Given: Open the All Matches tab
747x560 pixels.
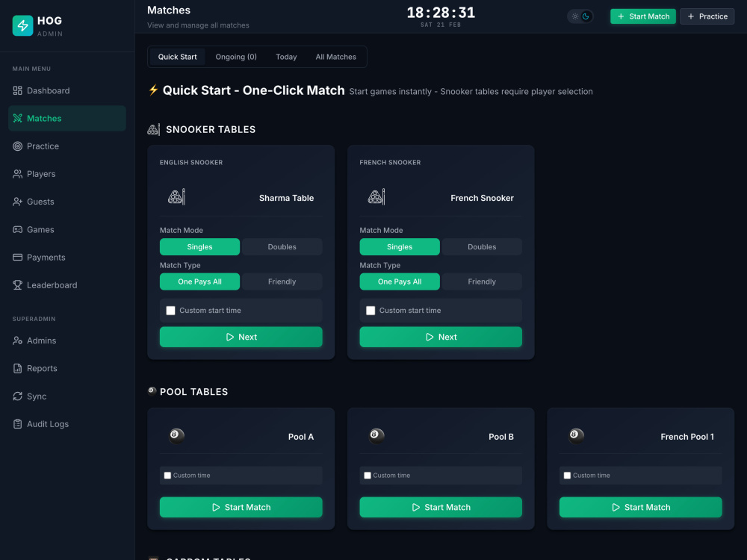Looking at the screenshot, I should (x=336, y=57).
